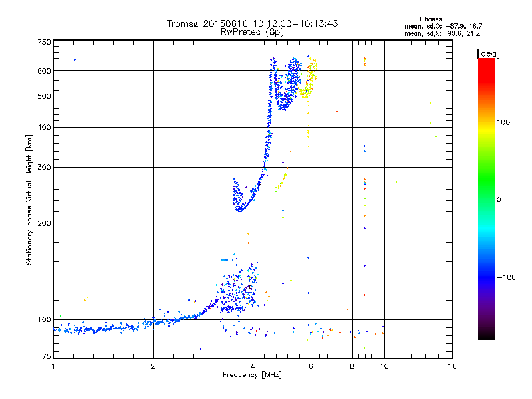Click the y-axis tick label '750'

coord(45,42)
